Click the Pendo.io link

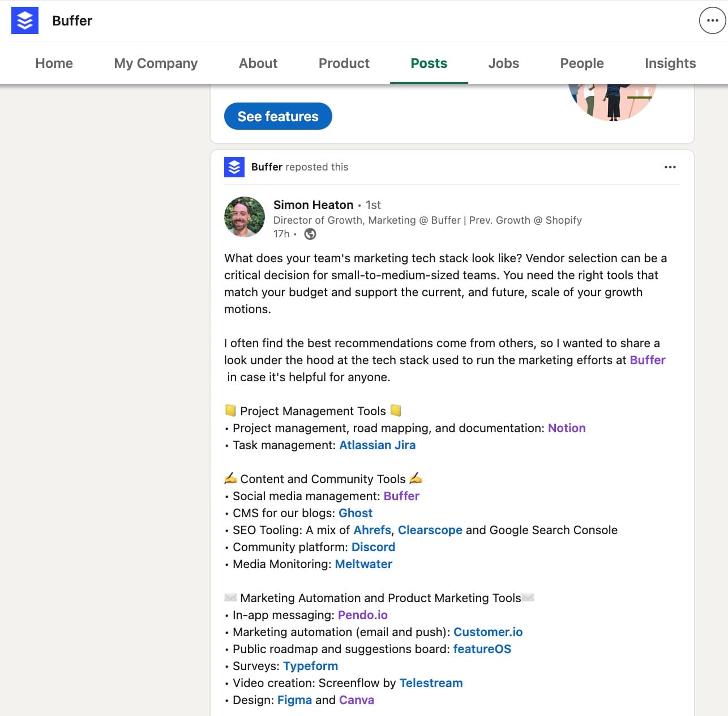click(x=363, y=615)
